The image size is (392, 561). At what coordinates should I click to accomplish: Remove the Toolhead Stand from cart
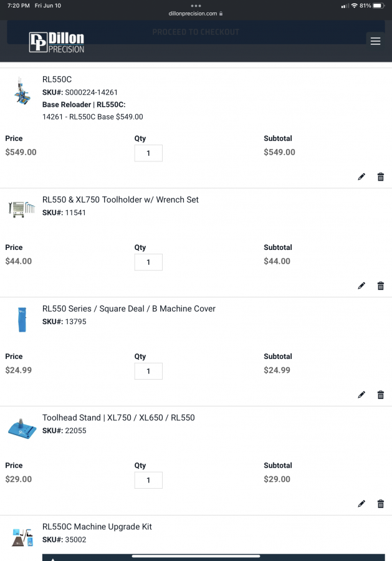(381, 504)
